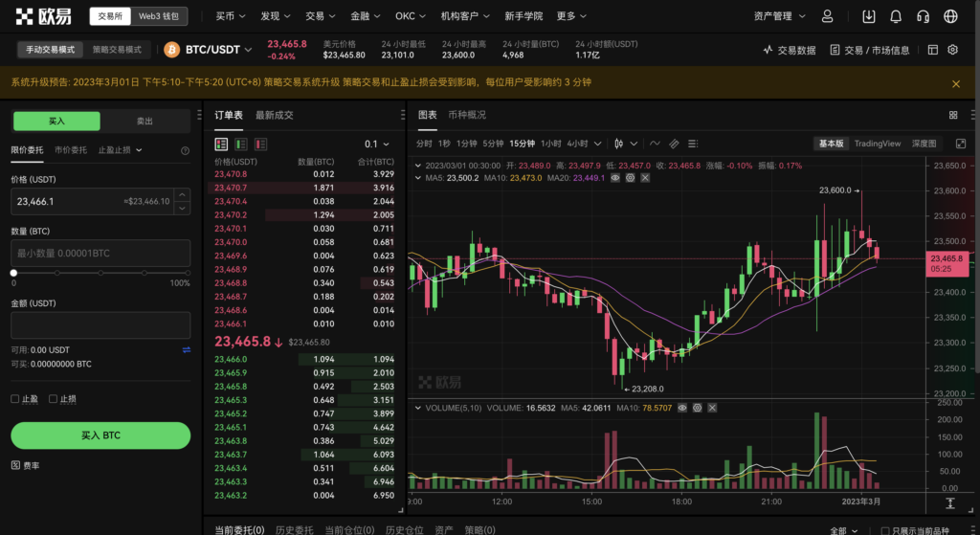Switch chart to 深度图 view
Screen dimensions: 980x535
924,144
